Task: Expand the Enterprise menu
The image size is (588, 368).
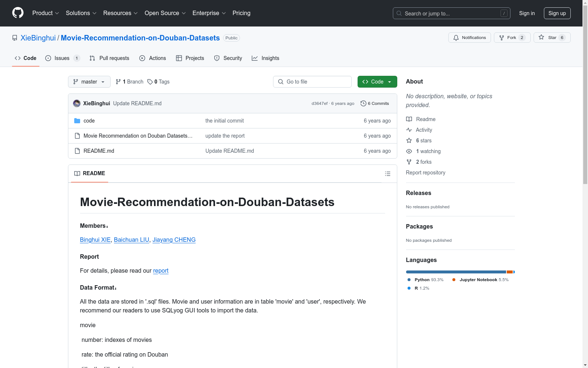Action: tap(209, 13)
